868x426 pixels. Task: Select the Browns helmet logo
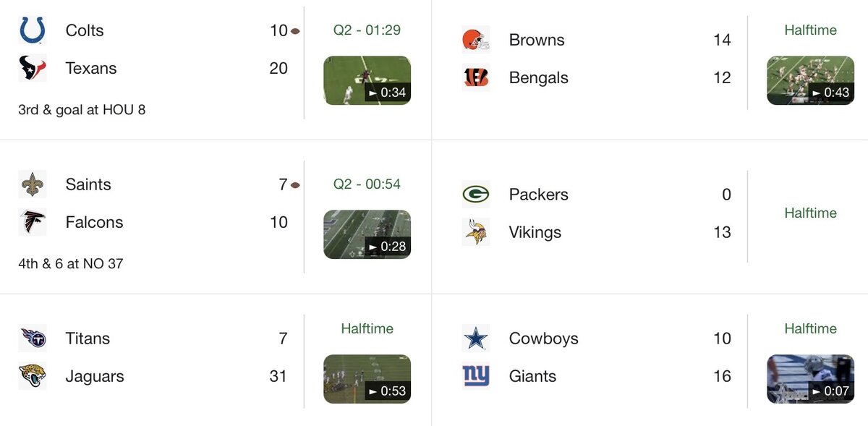tap(476, 40)
